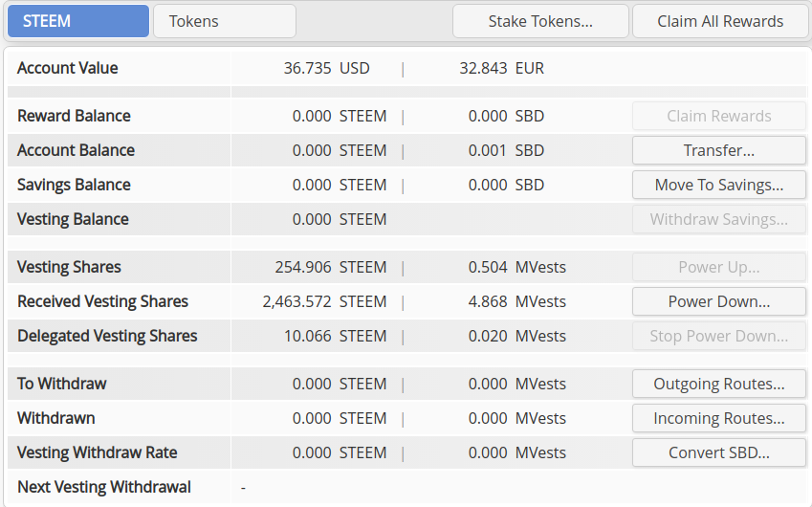This screenshot has width=812, height=507.
Task: Click the 254.906 STEEM value
Action: pyautogui.click(x=331, y=267)
